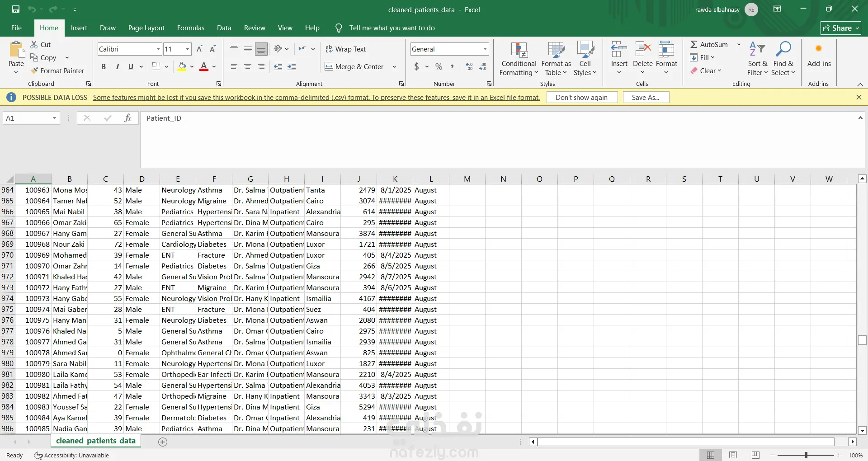Toggle Italic formatting
Viewport: 868px width, 461px height.
click(x=117, y=66)
